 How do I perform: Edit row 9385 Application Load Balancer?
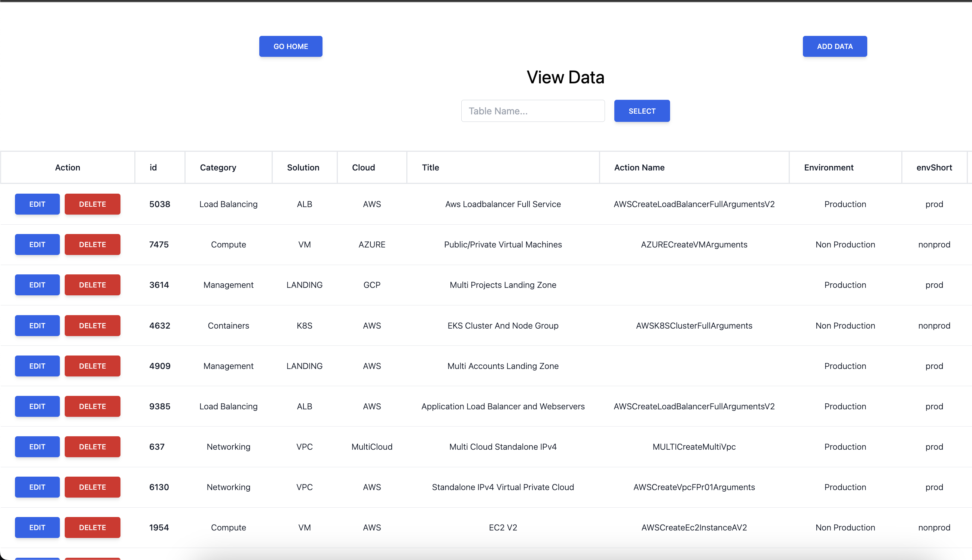point(37,406)
